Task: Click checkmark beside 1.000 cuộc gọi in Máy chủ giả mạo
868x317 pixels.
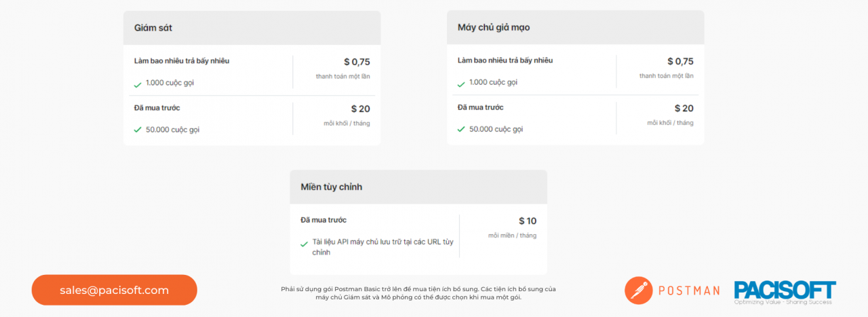Action: [461, 84]
